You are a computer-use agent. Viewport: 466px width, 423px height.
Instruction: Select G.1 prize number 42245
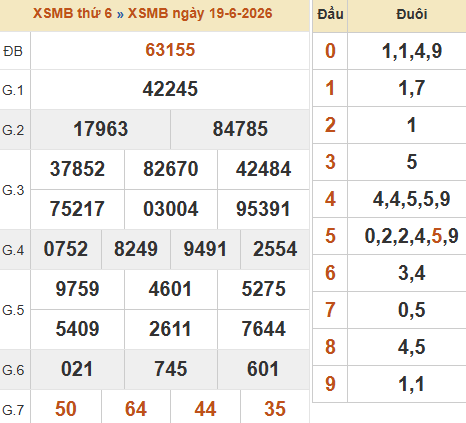[170, 89]
